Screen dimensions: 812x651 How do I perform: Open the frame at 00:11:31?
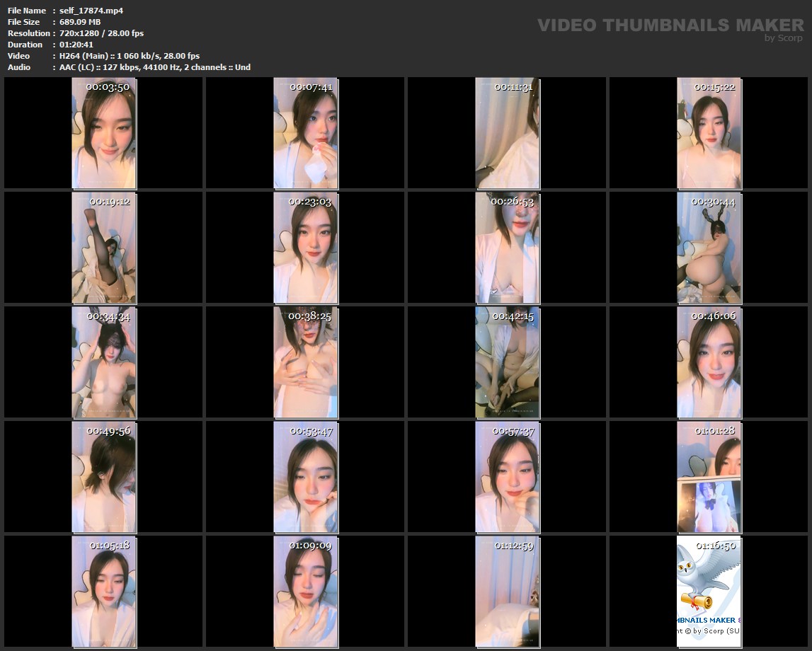[x=508, y=133]
